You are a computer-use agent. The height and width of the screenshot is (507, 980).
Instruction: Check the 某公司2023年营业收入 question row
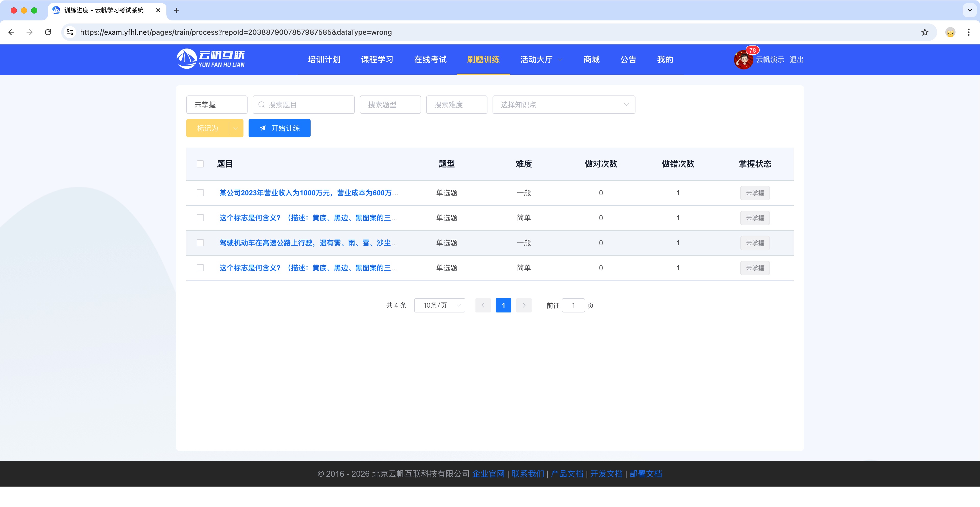coord(200,193)
